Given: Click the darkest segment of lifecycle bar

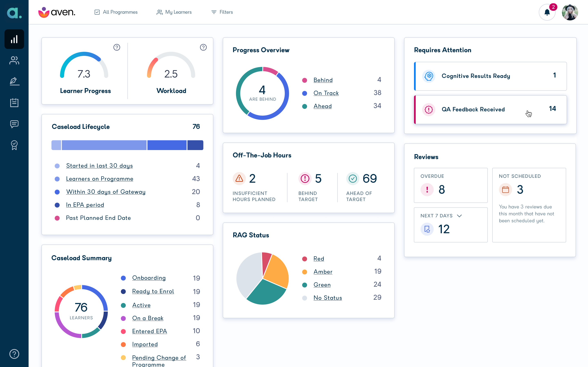Looking at the screenshot, I should [x=195, y=145].
